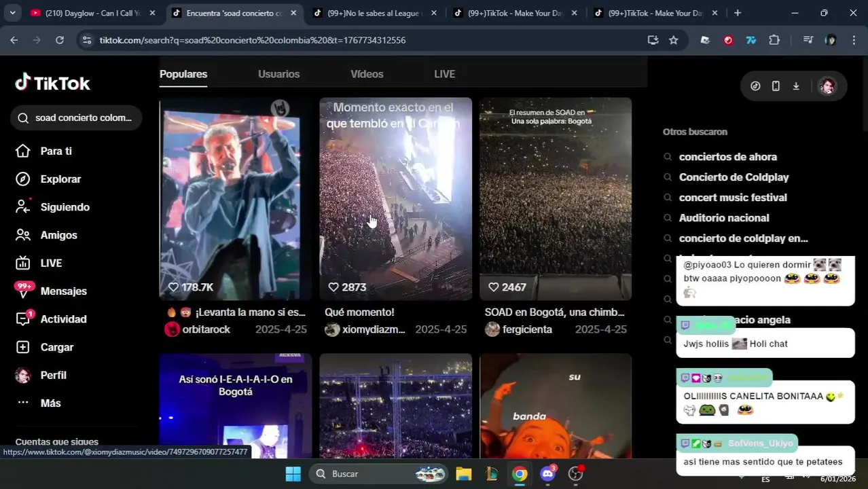Open Amigos in the sidebar
868x489 pixels.
58,235
